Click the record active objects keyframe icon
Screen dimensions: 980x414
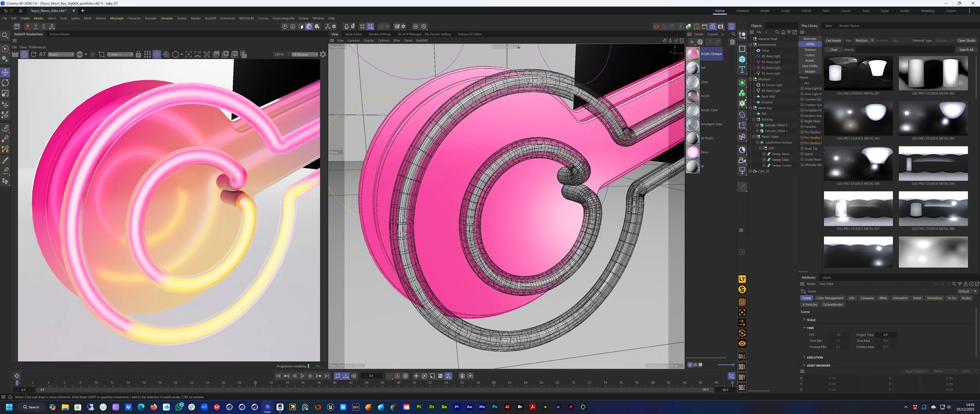pos(389,376)
